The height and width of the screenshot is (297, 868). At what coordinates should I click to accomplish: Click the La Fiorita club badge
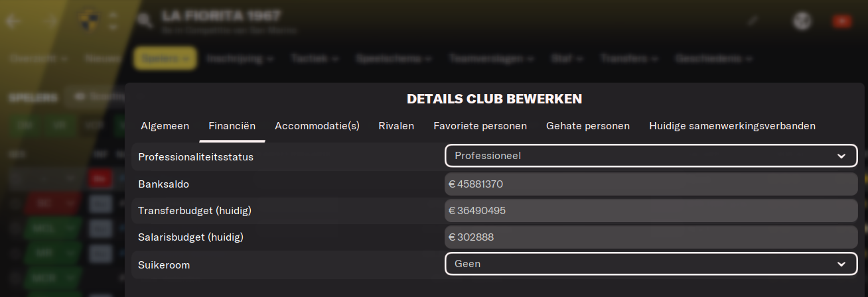coord(89,20)
